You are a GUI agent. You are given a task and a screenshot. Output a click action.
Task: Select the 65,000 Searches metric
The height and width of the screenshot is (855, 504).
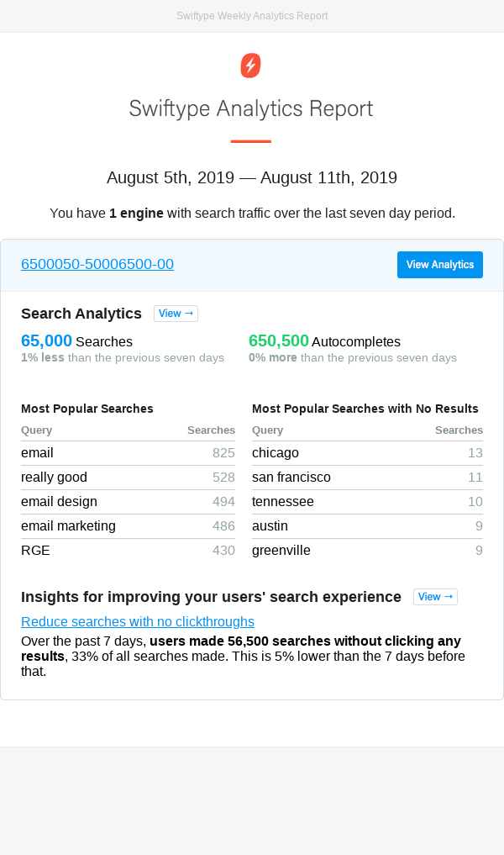pyautogui.click(x=41, y=341)
